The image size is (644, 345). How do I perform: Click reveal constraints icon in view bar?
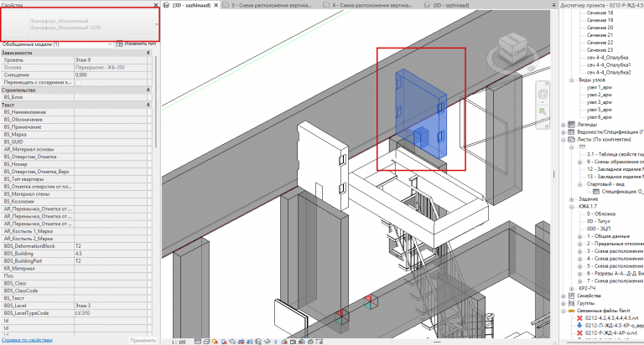point(319,342)
